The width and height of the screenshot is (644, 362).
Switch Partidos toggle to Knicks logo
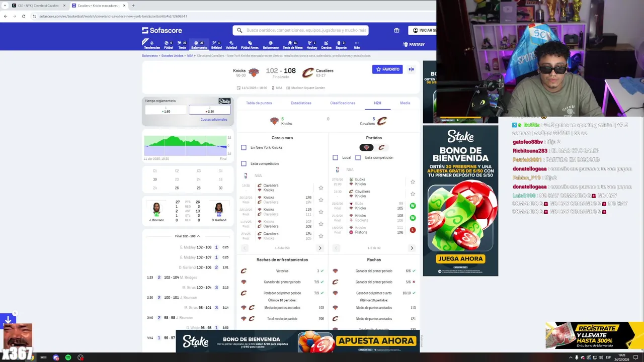[x=366, y=147]
